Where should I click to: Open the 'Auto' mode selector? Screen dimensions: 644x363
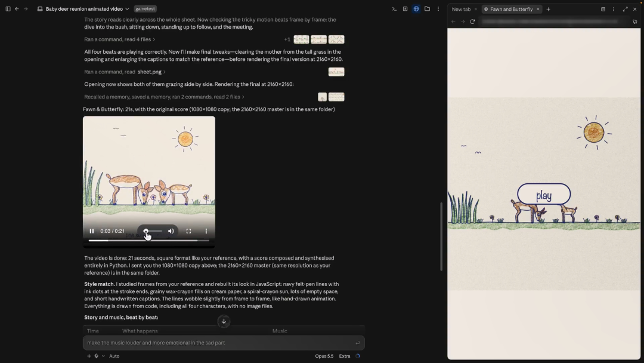point(114,356)
